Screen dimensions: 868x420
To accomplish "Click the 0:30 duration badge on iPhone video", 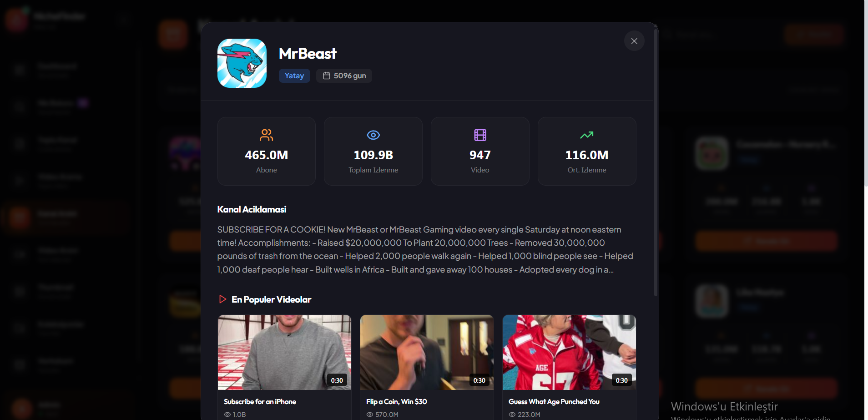I will click(337, 380).
